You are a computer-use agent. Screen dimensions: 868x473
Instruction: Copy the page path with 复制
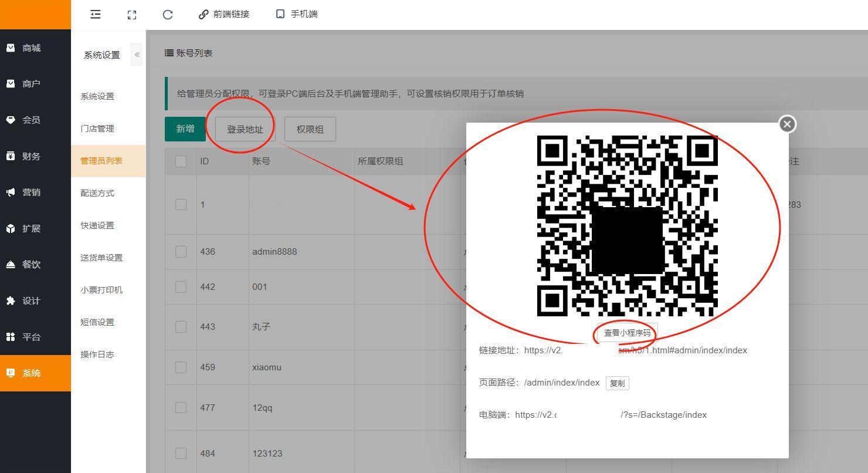coord(617,383)
